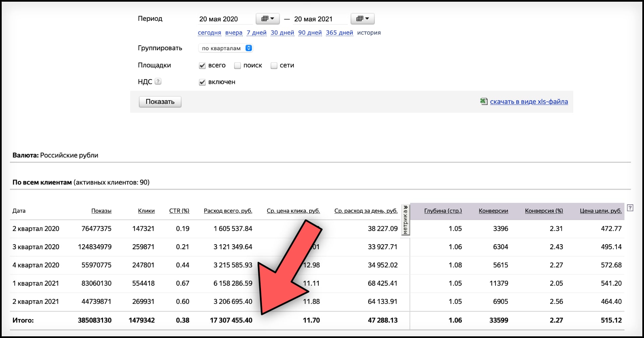
Task: Click daily spend value 68 425.41
Action: click(383, 283)
